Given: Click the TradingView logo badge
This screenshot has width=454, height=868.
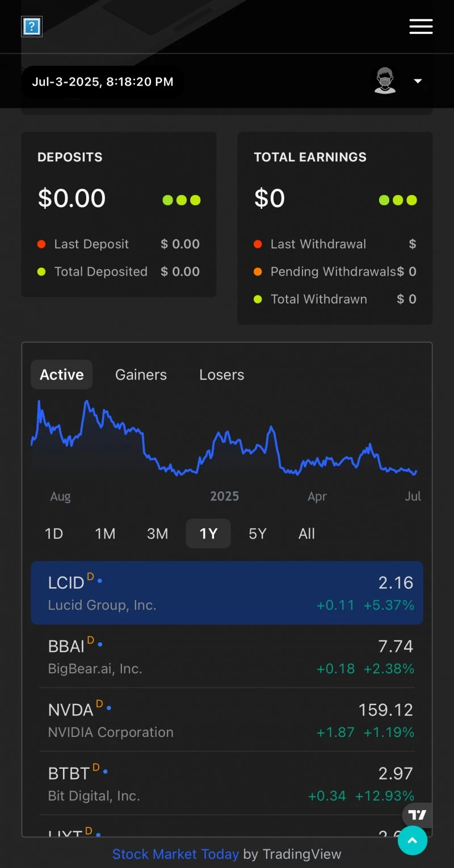Looking at the screenshot, I should click(417, 815).
